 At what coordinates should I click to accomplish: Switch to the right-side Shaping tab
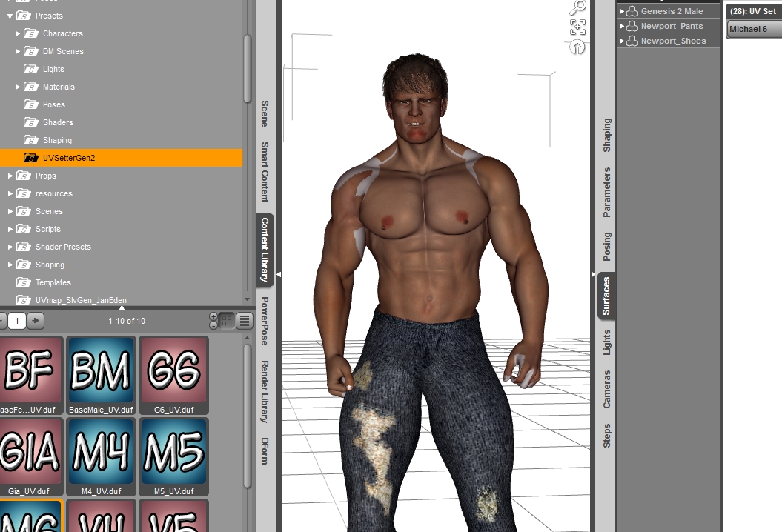607,135
